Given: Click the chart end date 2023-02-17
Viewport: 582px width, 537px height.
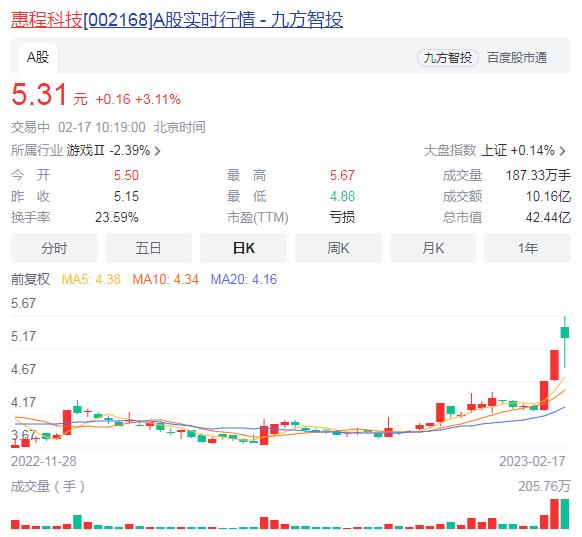Looking at the screenshot, I should [x=532, y=461].
